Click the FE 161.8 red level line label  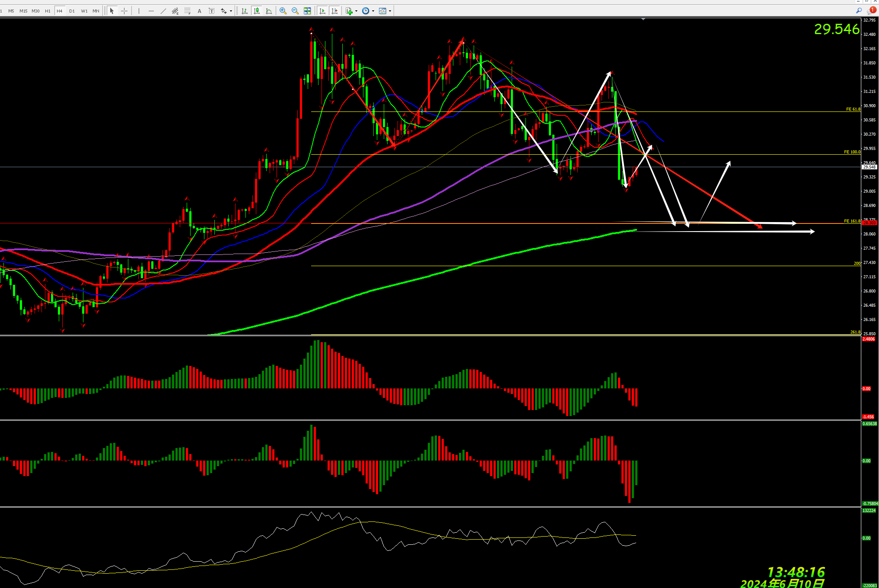point(852,221)
